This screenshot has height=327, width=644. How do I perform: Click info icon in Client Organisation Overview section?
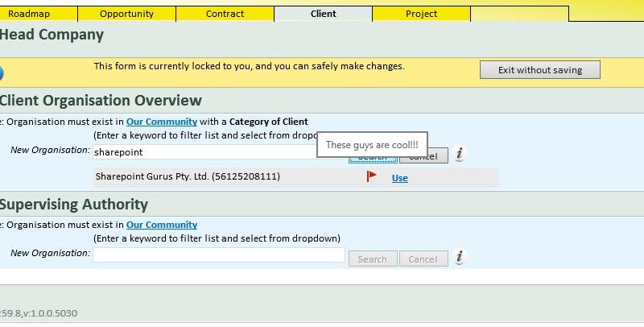coord(459,154)
